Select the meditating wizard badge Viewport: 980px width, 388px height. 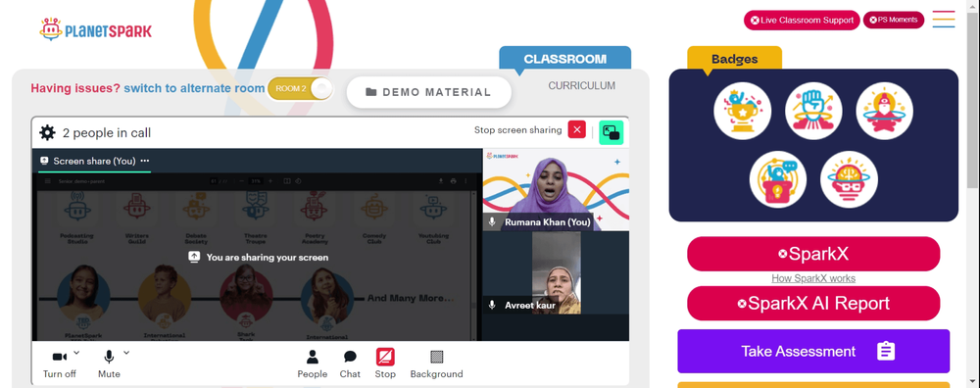pos(884,111)
